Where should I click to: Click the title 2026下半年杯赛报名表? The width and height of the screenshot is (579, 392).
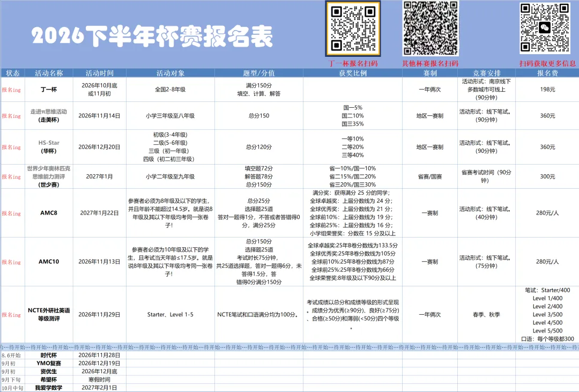click(152, 36)
